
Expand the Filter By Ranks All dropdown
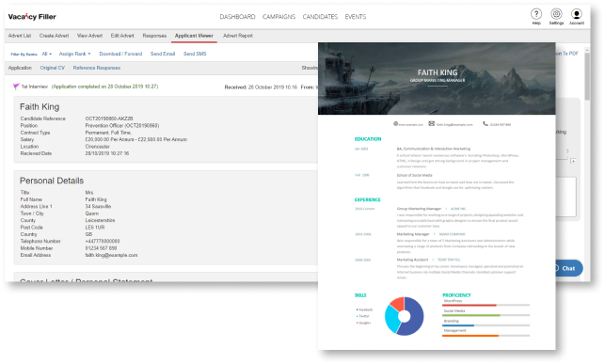(x=47, y=54)
